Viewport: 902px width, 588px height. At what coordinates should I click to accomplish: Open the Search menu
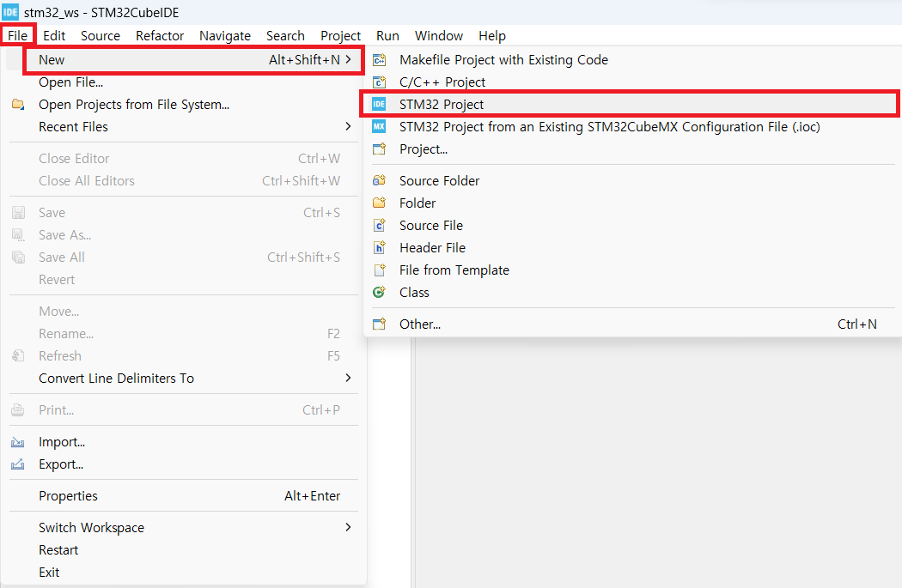coord(285,36)
